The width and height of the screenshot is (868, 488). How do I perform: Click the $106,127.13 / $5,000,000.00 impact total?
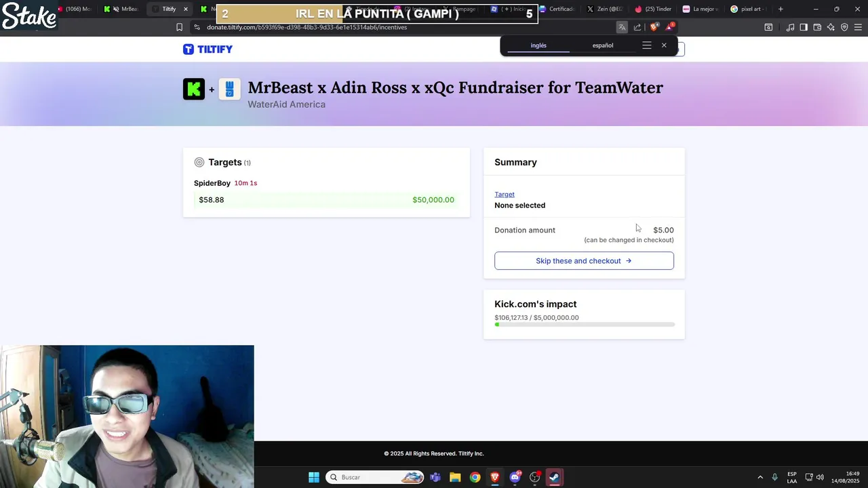[x=536, y=318]
